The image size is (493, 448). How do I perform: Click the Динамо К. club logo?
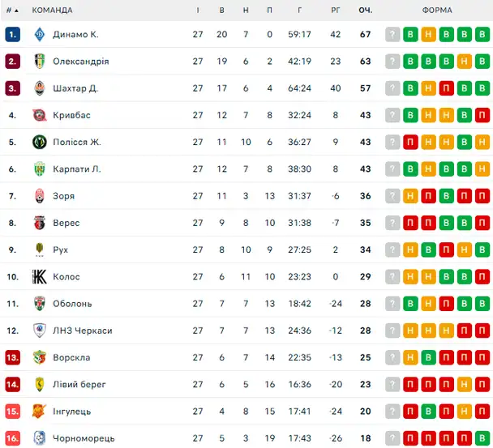point(40,34)
